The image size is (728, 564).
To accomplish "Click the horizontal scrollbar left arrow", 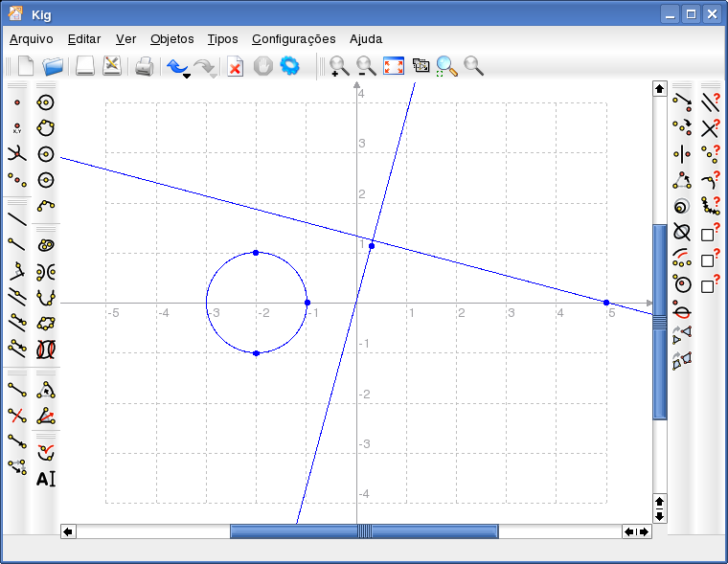I will 68,531.
